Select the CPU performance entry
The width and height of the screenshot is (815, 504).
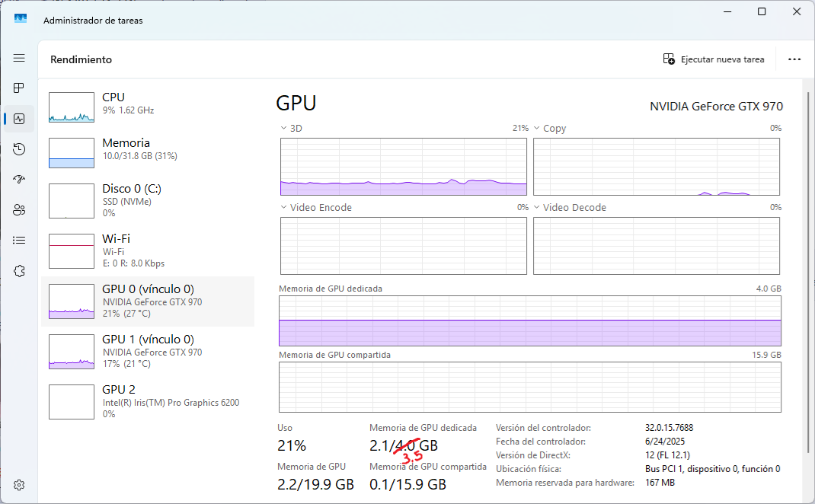[x=148, y=107]
